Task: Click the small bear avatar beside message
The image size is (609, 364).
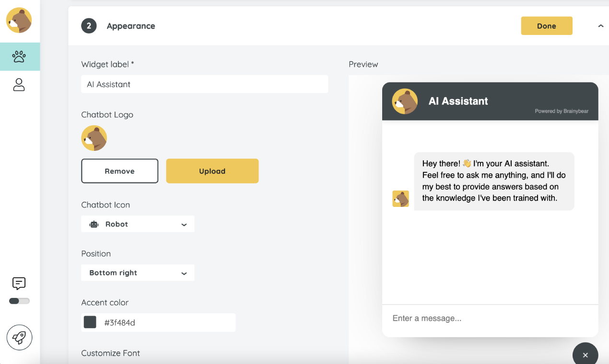Action: pos(400,199)
